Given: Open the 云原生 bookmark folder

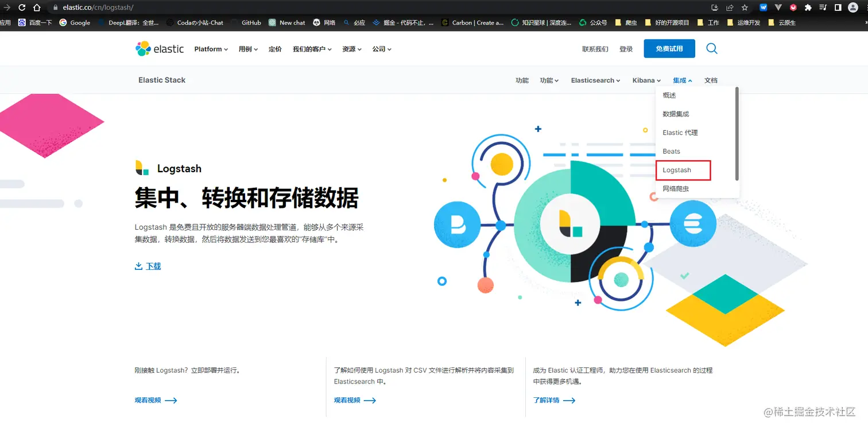Looking at the screenshot, I should pos(782,23).
